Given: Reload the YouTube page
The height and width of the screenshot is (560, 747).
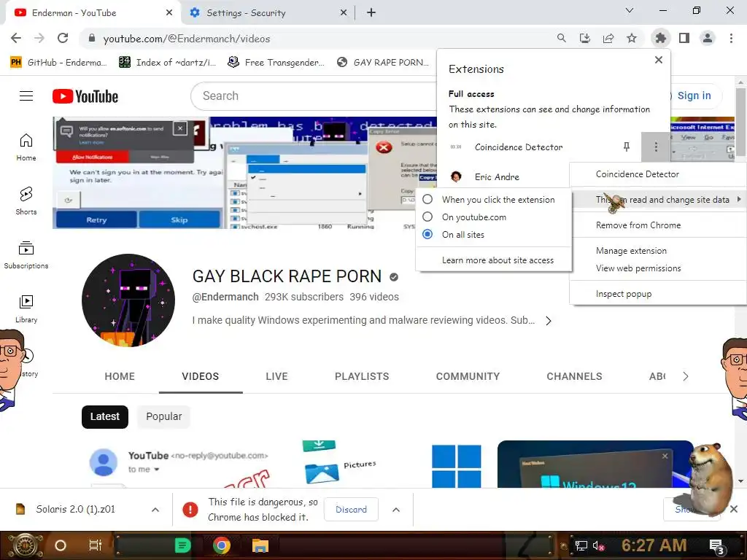Looking at the screenshot, I should tap(63, 38).
